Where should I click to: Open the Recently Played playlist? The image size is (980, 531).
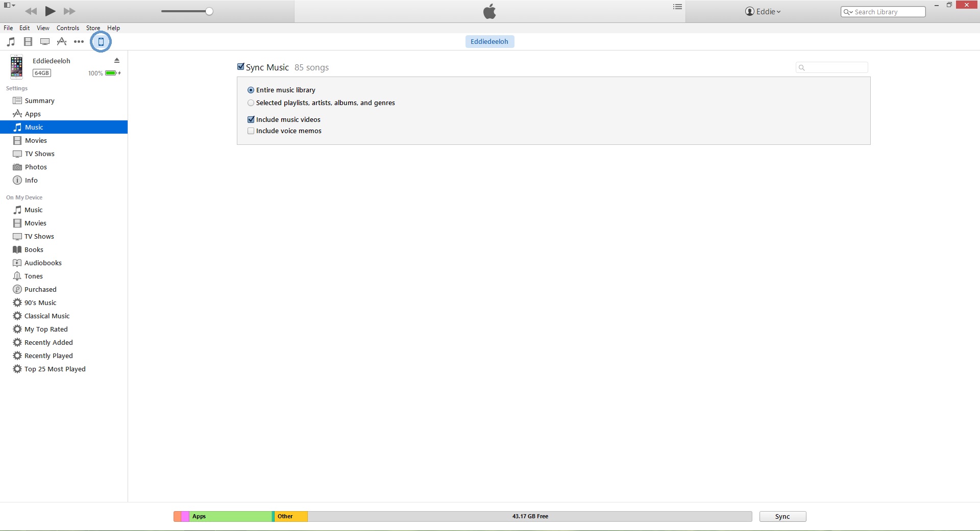64,356
